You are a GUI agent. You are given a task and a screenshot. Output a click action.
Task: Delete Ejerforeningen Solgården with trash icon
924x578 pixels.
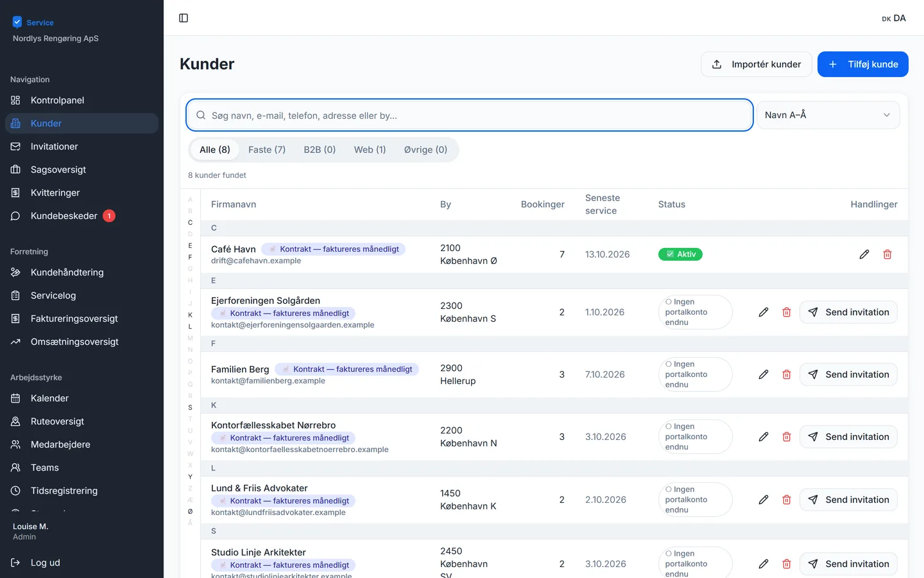point(787,312)
